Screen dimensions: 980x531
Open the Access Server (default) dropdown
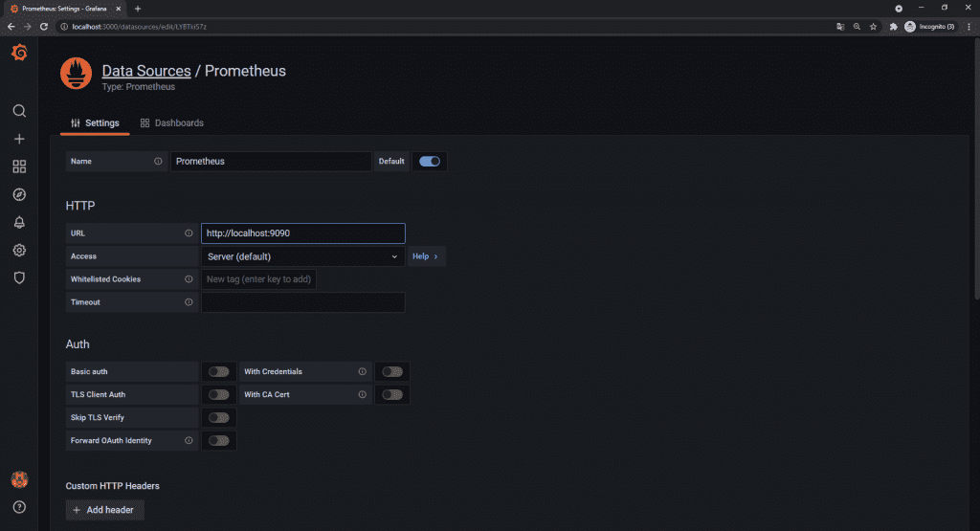[303, 256]
